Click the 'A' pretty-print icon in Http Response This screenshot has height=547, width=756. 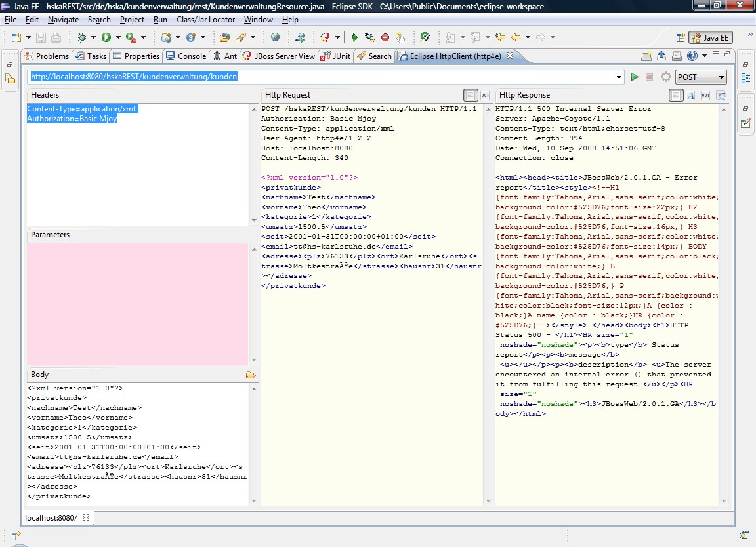point(691,96)
